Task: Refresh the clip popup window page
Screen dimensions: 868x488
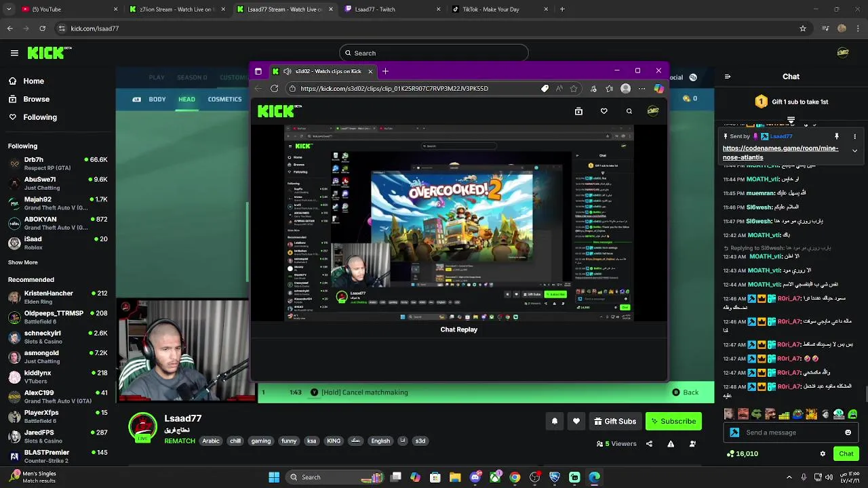Action: click(x=274, y=88)
